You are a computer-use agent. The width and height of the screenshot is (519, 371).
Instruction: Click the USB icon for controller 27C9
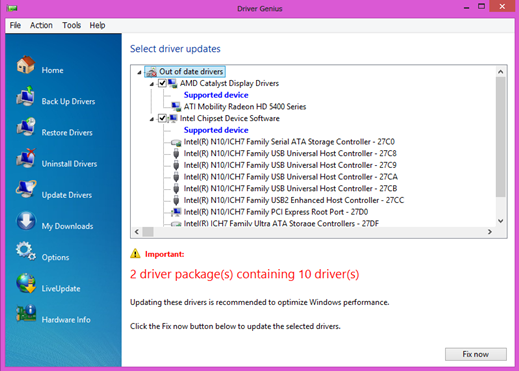tap(176, 165)
